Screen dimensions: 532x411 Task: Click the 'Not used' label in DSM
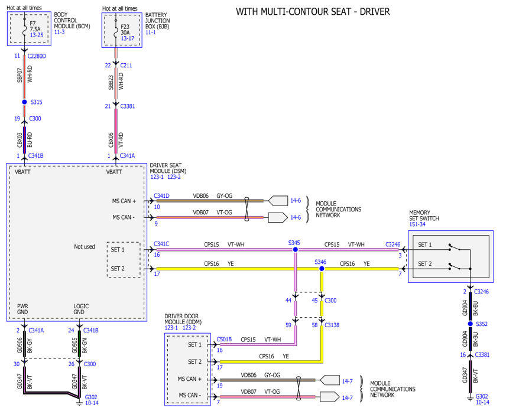click(x=85, y=247)
